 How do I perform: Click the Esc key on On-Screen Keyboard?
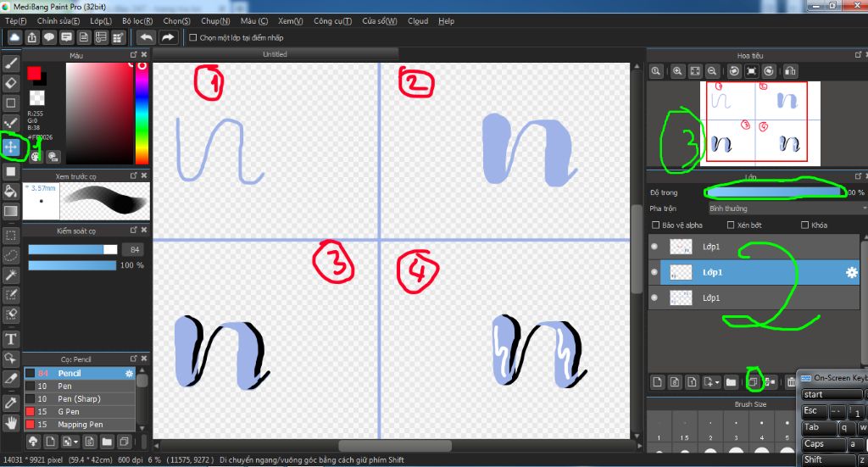click(814, 411)
